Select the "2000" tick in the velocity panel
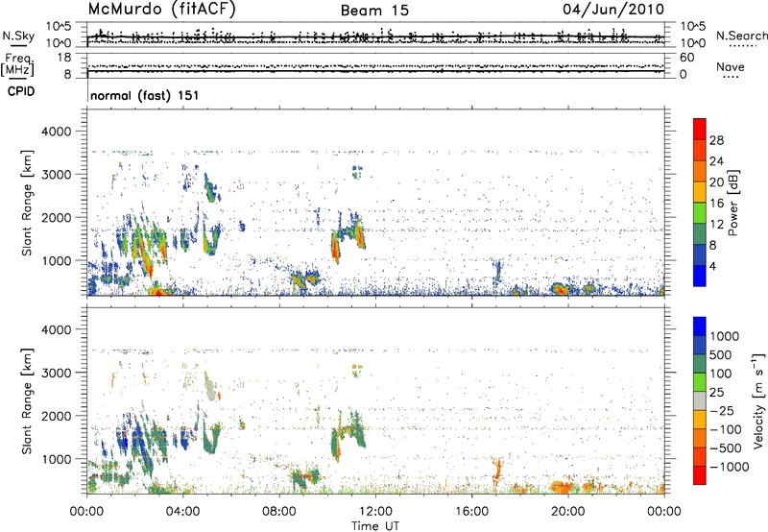 click(56, 416)
